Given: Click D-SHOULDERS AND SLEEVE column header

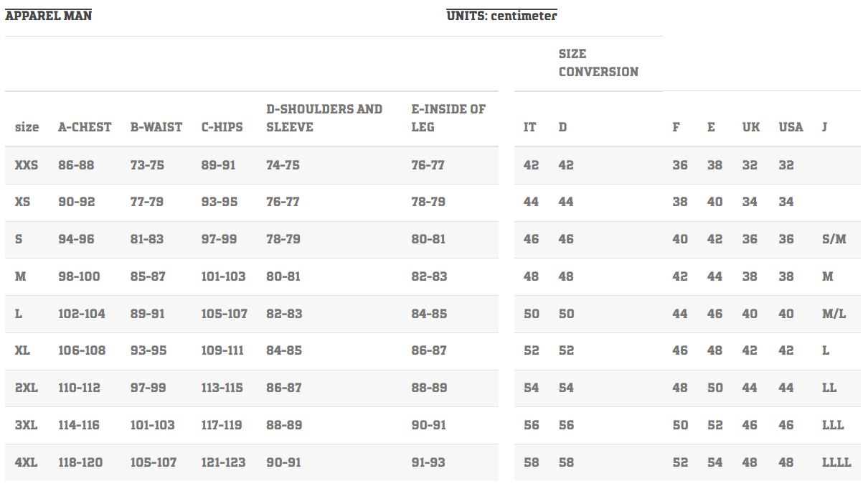Looking at the screenshot, I should [324, 118].
